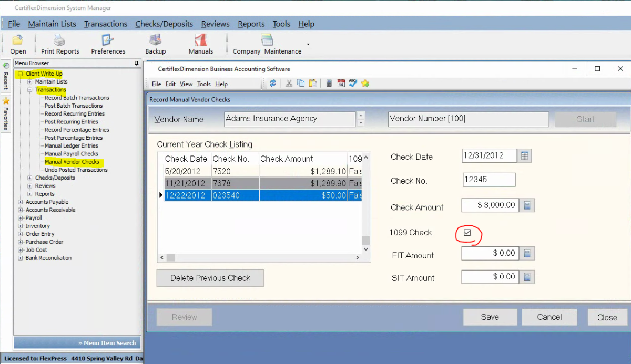
Task: Open the Checks/Deposits menu
Action: coord(165,24)
